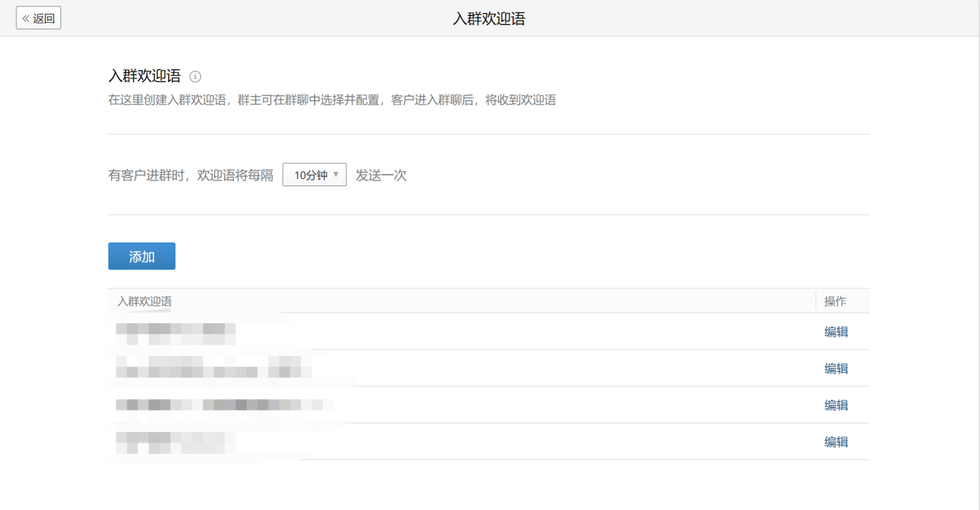Image resolution: width=980 pixels, height=510 pixels.
Task: Click the « chevron on the 返回 button
Action: coord(27,17)
